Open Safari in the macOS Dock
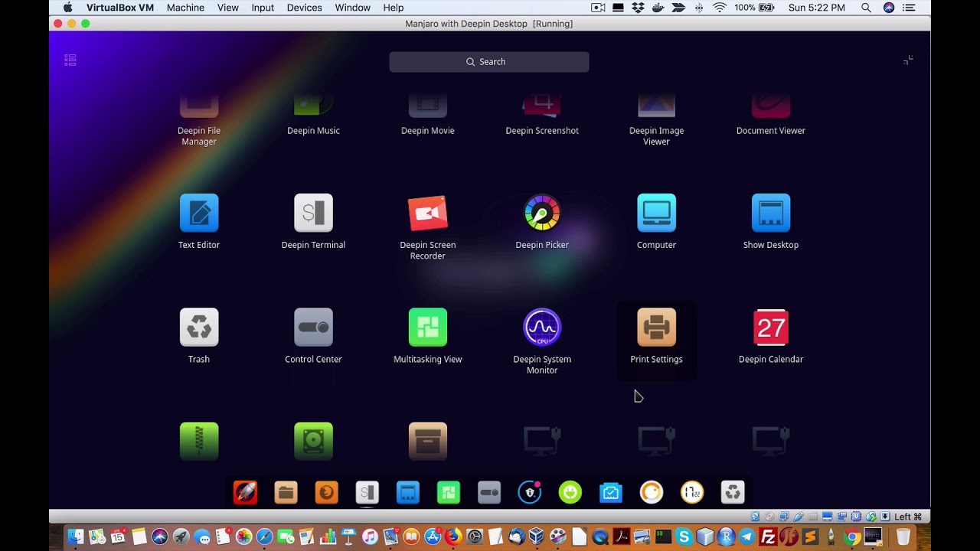980x551 pixels. click(265, 536)
